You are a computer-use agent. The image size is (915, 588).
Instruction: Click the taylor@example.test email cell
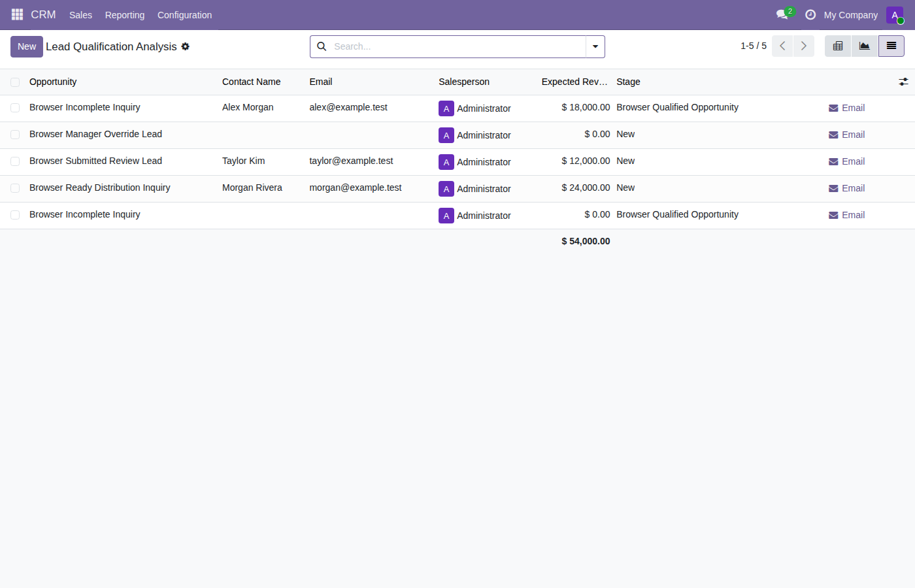coord(351,161)
